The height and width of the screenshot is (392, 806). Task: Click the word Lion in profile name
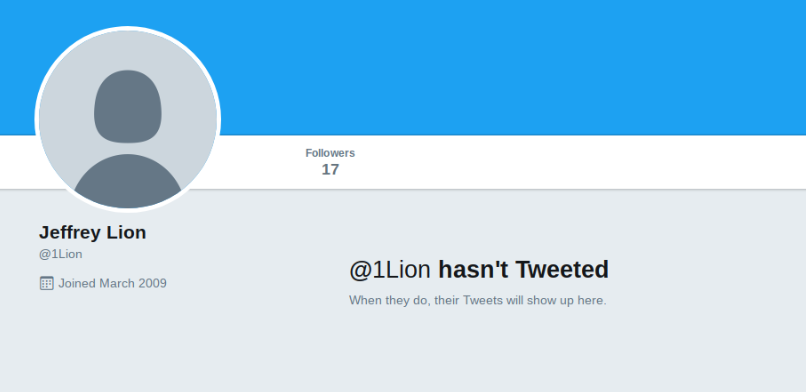tap(126, 232)
